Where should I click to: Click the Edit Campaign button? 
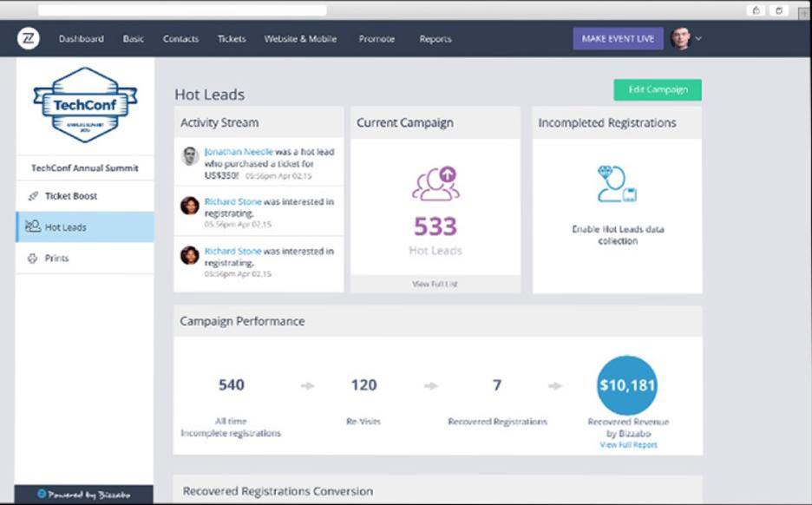(658, 89)
